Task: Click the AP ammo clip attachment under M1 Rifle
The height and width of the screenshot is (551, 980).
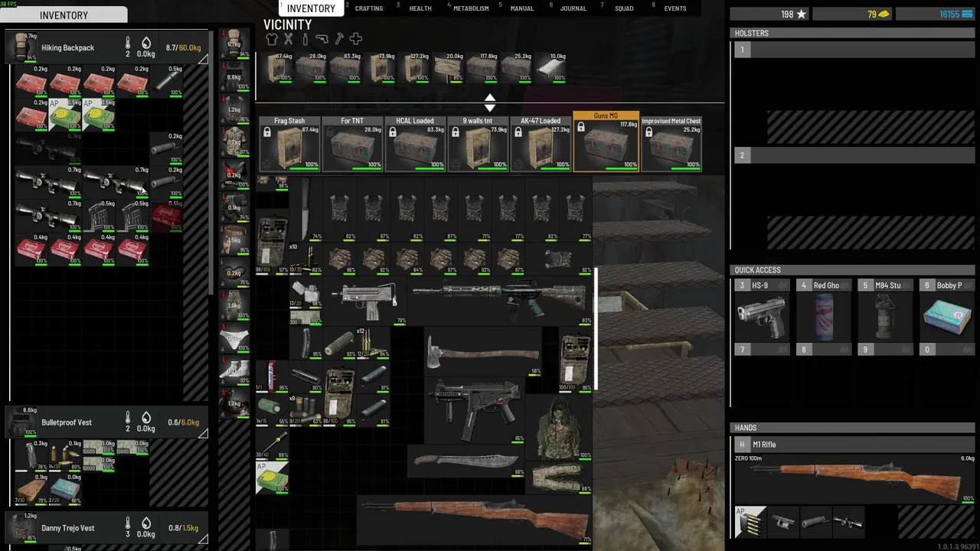Action: [x=750, y=522]
